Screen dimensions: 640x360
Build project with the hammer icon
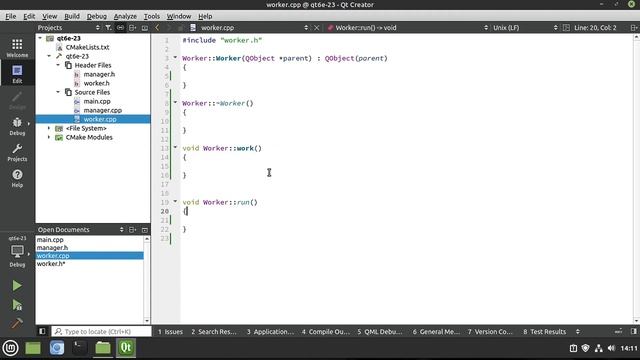click(x=17, y=323)
